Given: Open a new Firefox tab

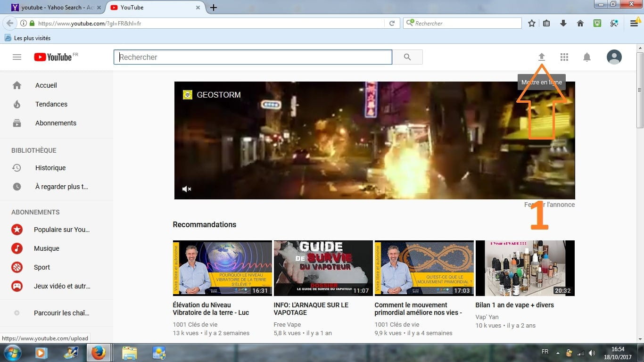Looking at the screenshot, I should tap(214, 8).
